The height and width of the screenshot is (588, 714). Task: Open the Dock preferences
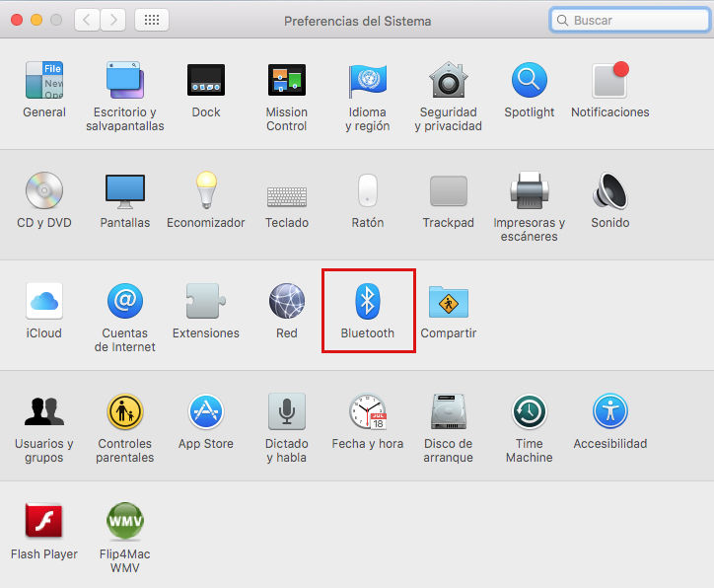pyautogui.click(x=206, y=81)
